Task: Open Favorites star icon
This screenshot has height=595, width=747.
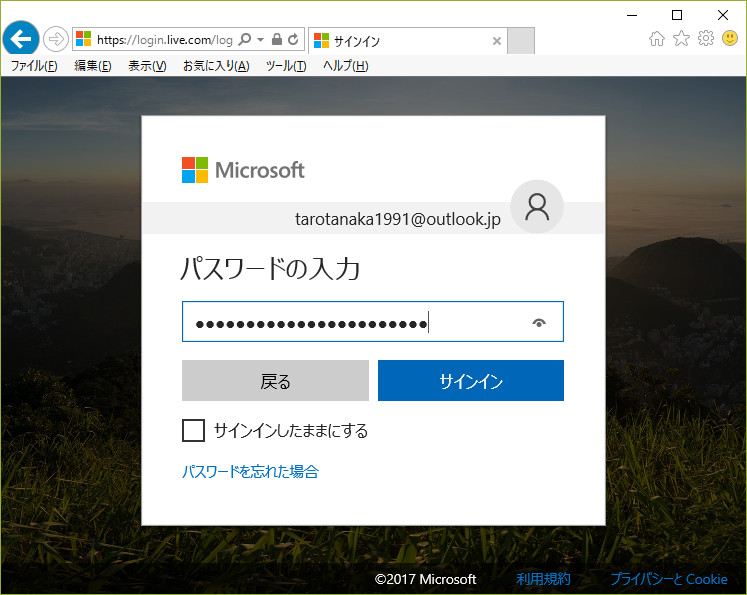Action: (681, 38)
